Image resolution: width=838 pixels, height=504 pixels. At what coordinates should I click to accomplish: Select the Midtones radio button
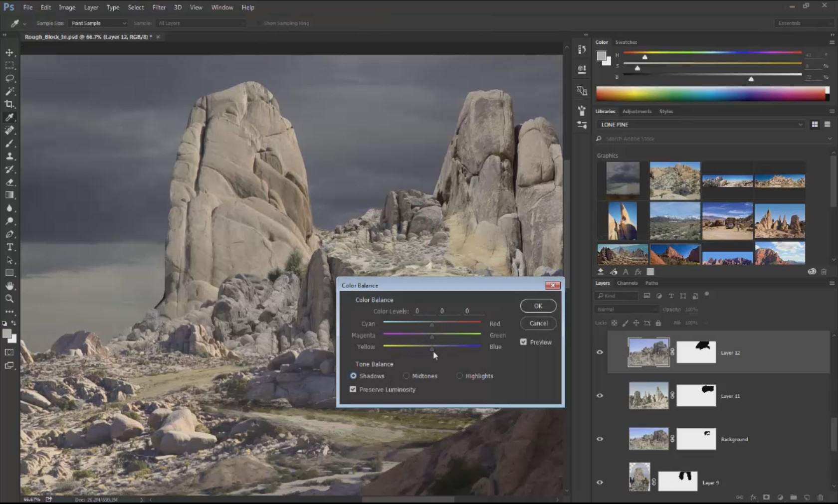tap(407, 376)
